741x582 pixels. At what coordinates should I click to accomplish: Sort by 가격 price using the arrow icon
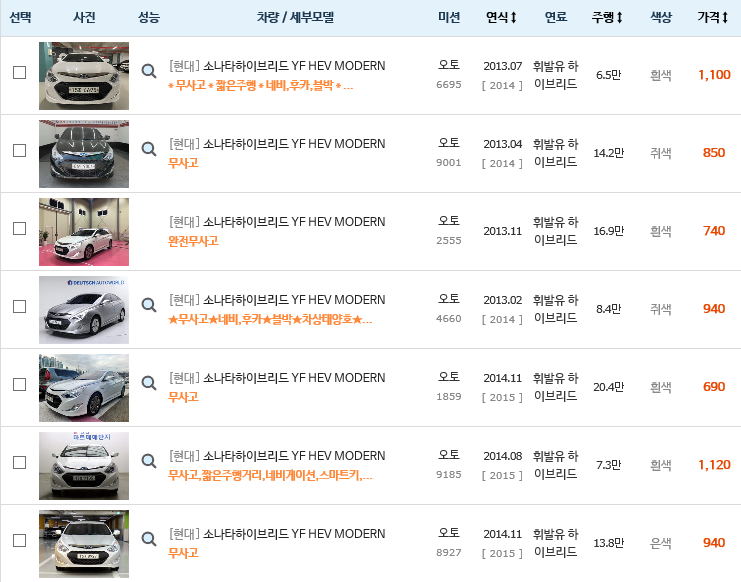tap(725, 17)
